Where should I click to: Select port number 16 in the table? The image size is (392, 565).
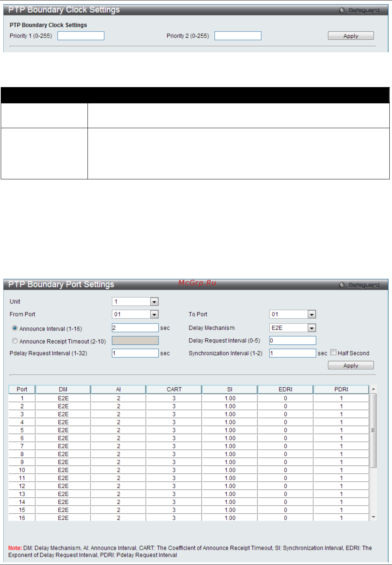click(22, 518)
